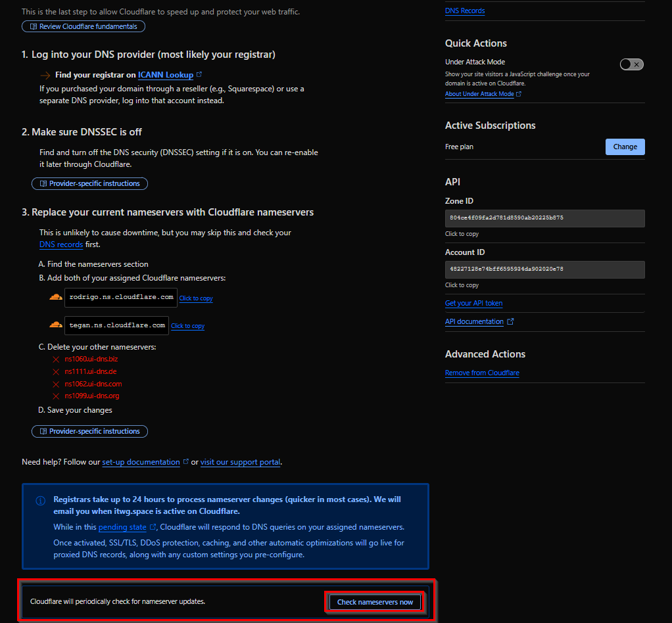Viewport: 672px width, 623px height.
Task: Click the info icon in the registrar notice
Action: 40,501
